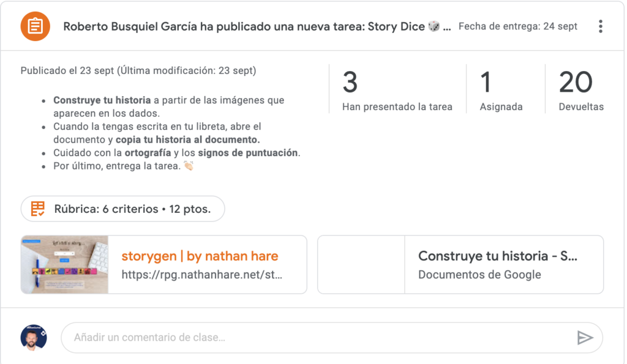This screenshot has width=627, height=364.
Task: Open the Google Docs attachment thumbnail
Action: point(361,264)
